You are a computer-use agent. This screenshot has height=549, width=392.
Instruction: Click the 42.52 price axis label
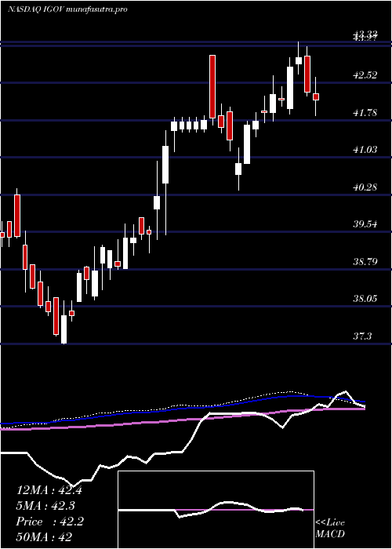pyautogui.click(x=365, y=75)
